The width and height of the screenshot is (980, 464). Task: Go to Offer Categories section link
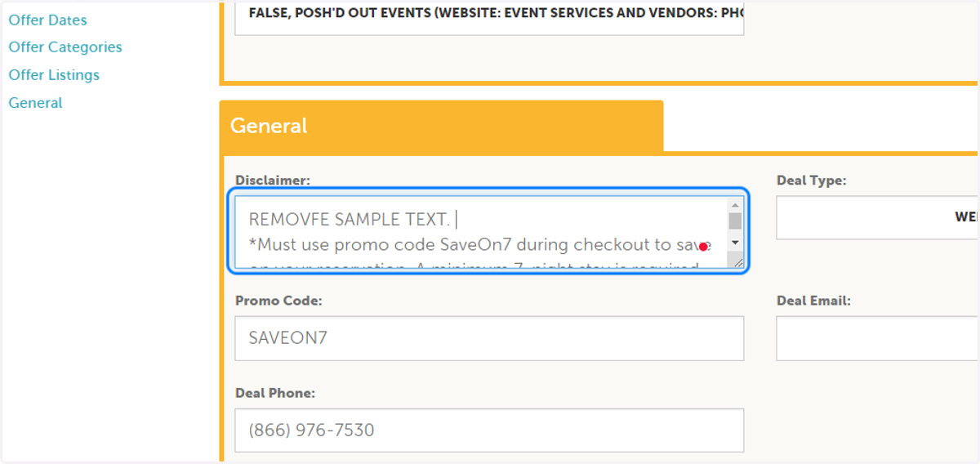click(65, 47)
